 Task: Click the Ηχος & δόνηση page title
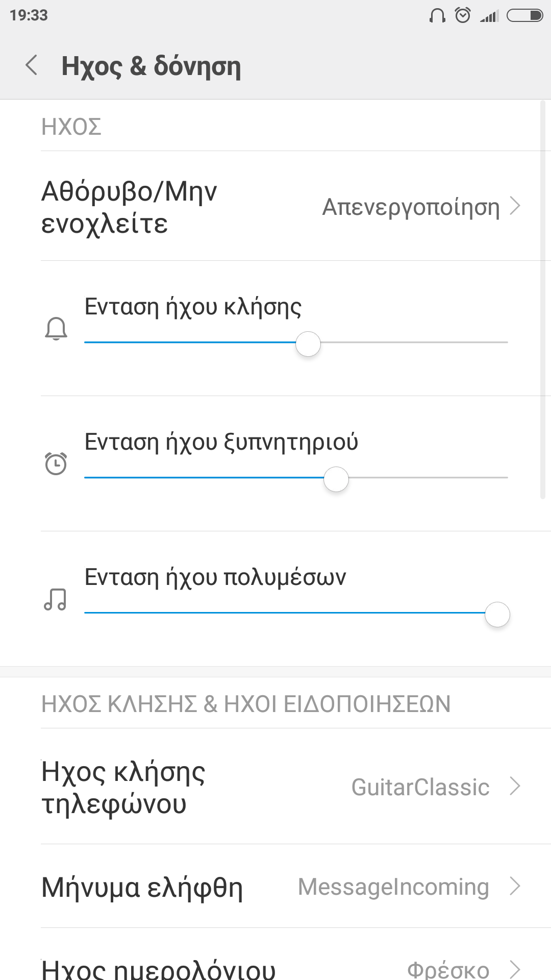(151, 66)
